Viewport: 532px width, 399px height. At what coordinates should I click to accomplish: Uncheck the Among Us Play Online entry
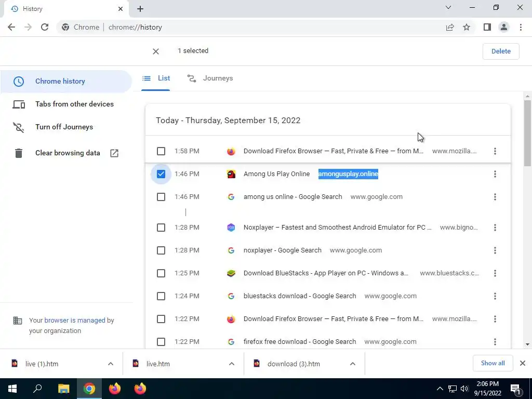[x=161, y=174]
